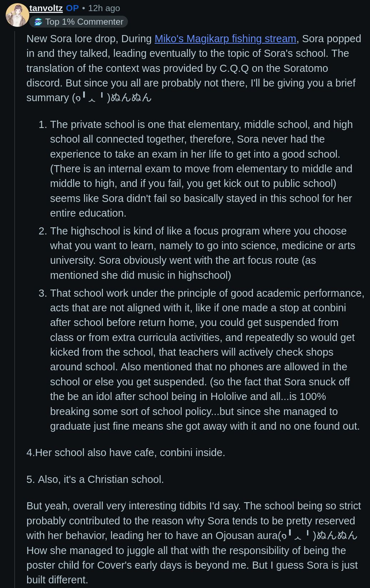Screen dimensions: 370x588
Task: Open Miko's Magikarp fishing stream link
Action: coord(225,39)
